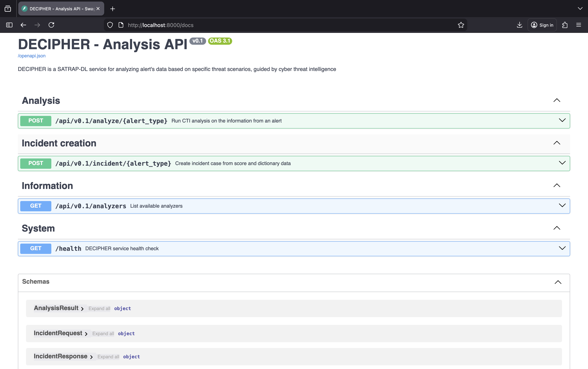Open the tracking protection shield icon
This screenshot has width=588, height=369.
coord(110,25)
